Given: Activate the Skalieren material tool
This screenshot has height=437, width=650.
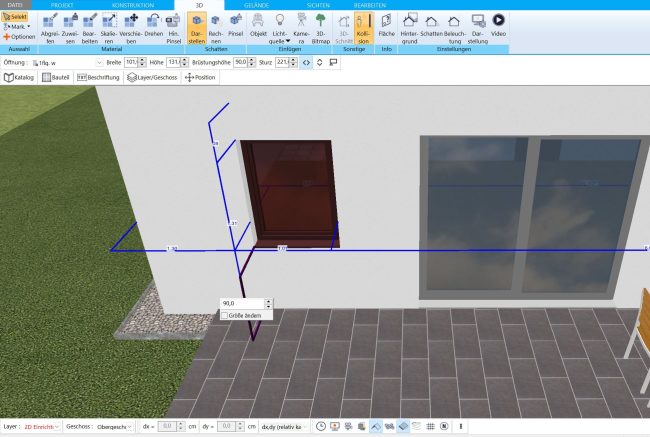Looking at the screenshot, I should [109, 28].
